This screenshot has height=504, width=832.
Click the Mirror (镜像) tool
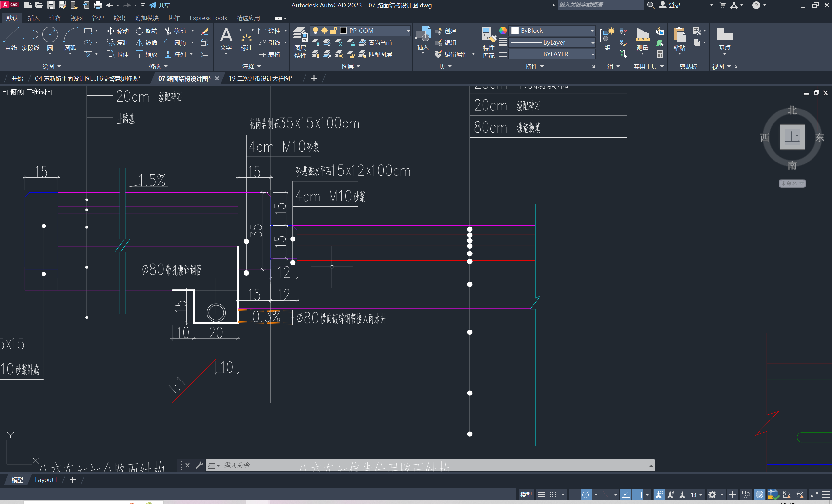[147, 43]
